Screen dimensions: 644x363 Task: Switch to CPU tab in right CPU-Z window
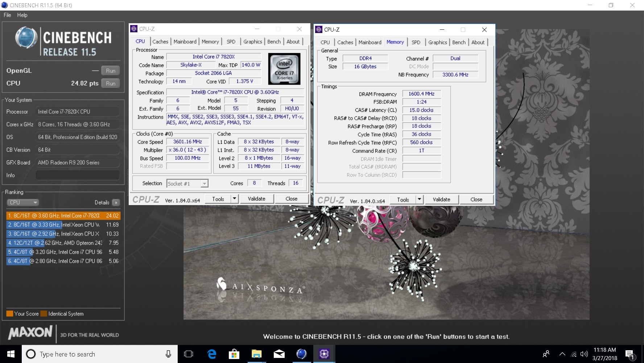pos(325,42)
